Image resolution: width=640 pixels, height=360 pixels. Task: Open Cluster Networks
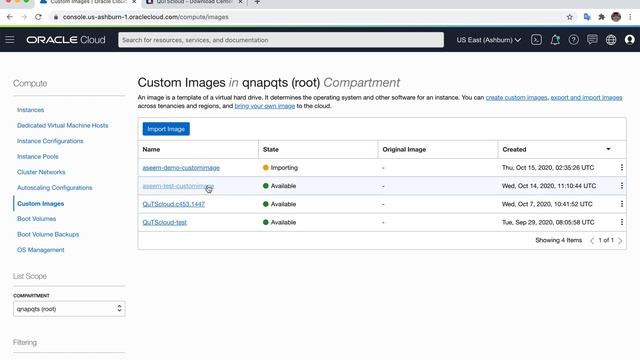(41, 172)
